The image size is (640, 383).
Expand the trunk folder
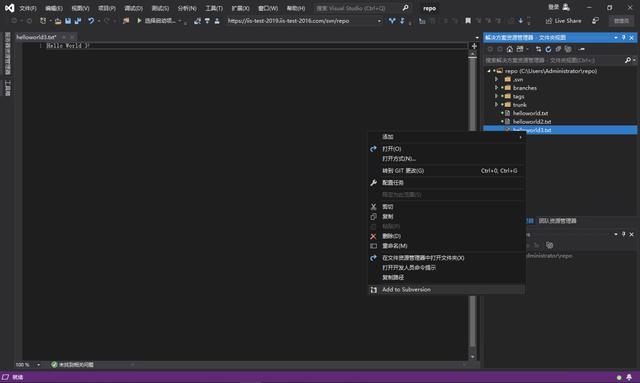[496, 105]
